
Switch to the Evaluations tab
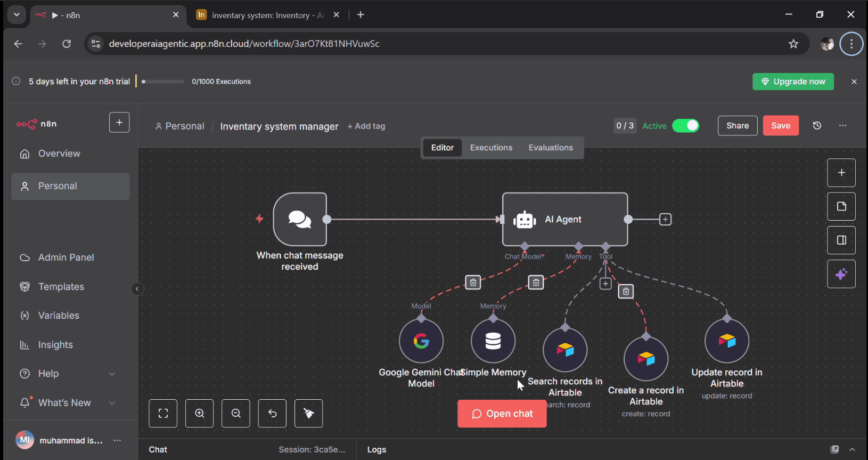(551, 148)
